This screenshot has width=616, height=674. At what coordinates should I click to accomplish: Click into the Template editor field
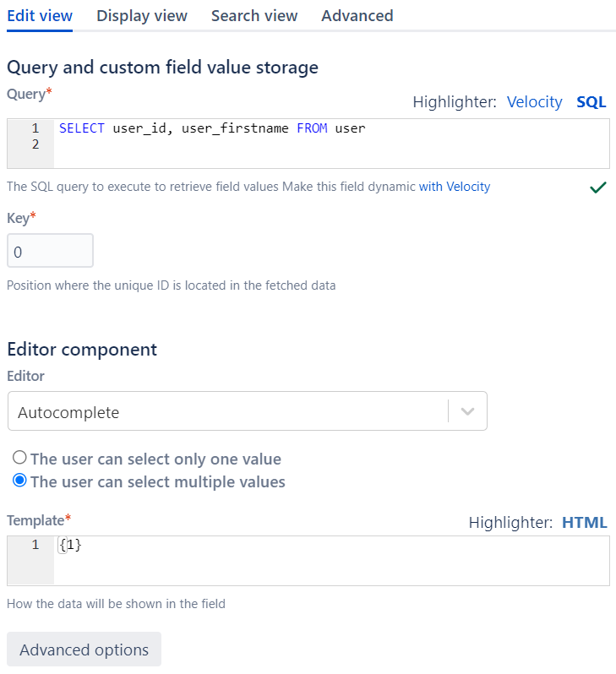click(x=330, y=560)
